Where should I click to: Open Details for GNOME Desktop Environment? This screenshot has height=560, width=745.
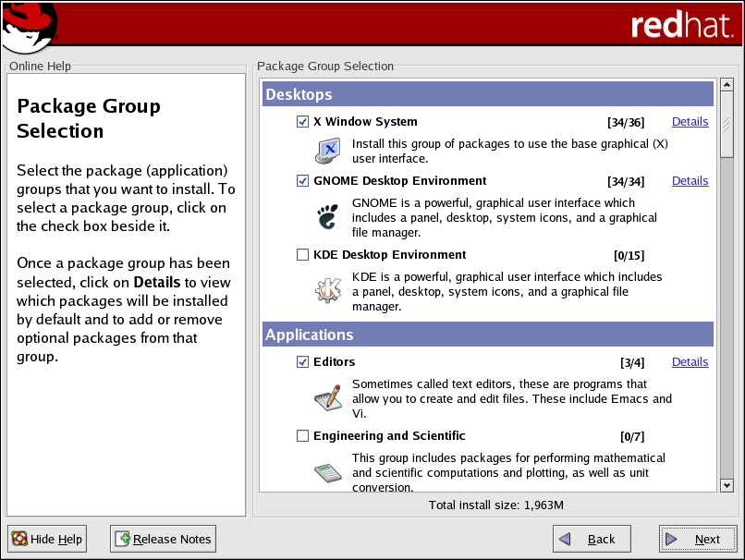point(690,181)
